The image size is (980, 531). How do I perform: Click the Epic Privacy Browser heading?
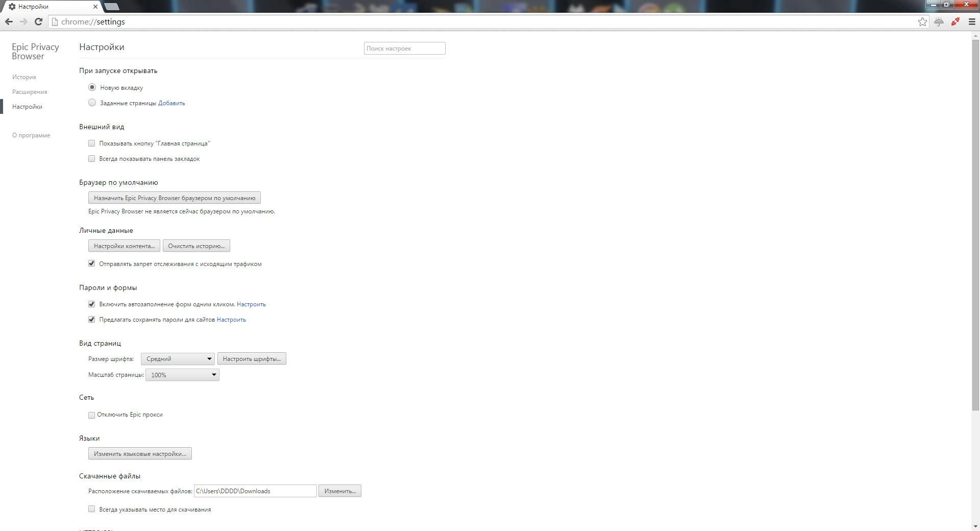[x=35, y=52]
